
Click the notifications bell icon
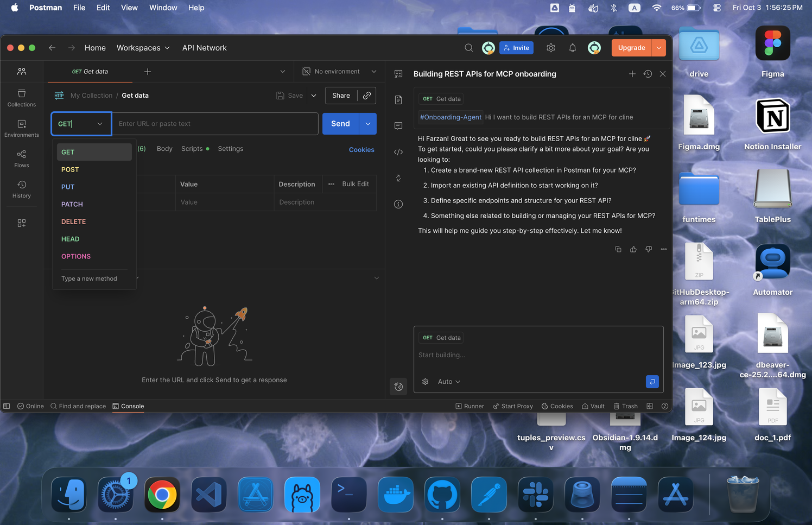point(572,48)
